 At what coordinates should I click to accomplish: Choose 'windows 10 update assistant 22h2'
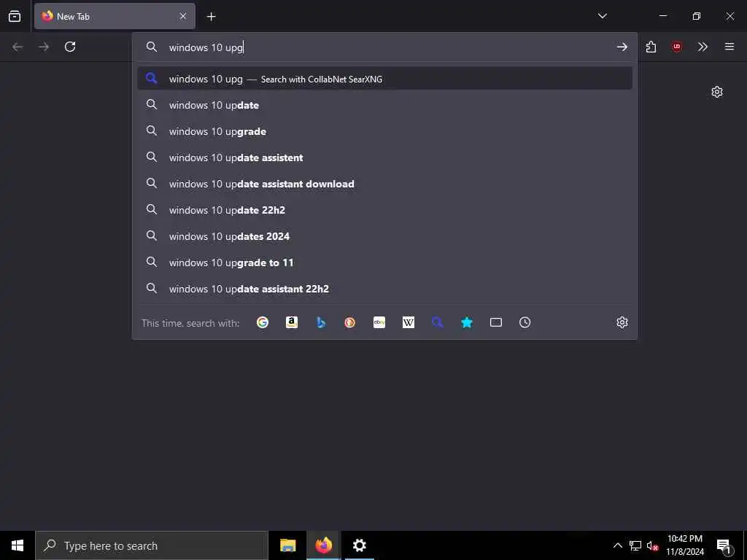[384, 288]
